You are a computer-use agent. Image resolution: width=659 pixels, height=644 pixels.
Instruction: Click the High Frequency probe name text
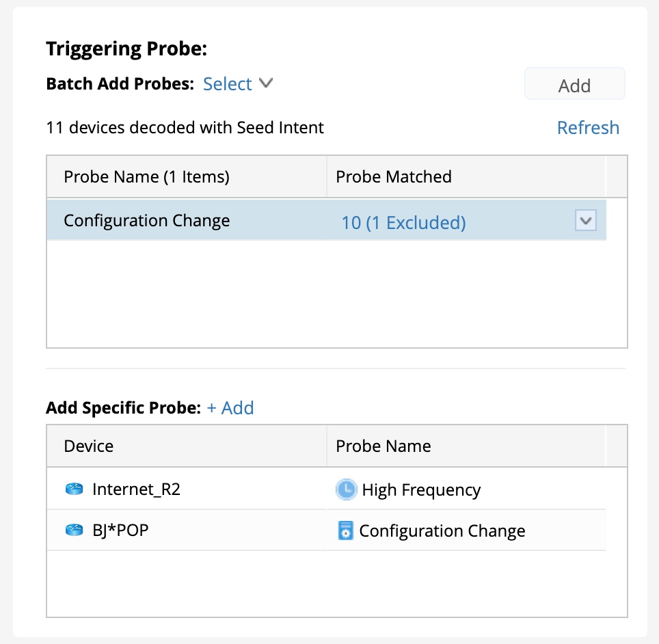click(x=421, y=490)
